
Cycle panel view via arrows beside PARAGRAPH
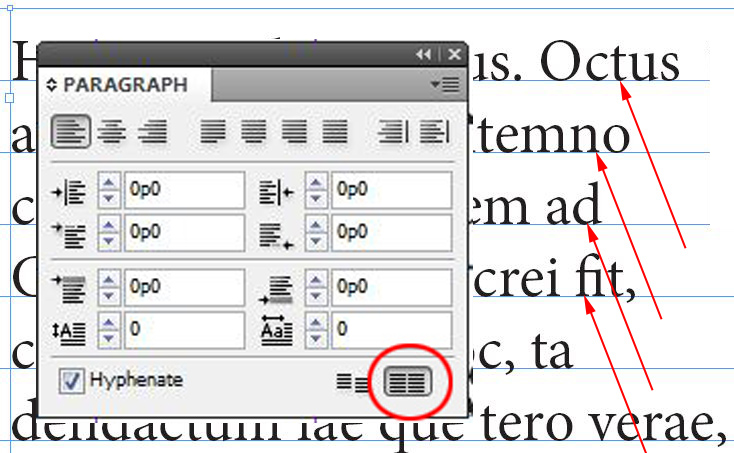click(x=52, y=85)
